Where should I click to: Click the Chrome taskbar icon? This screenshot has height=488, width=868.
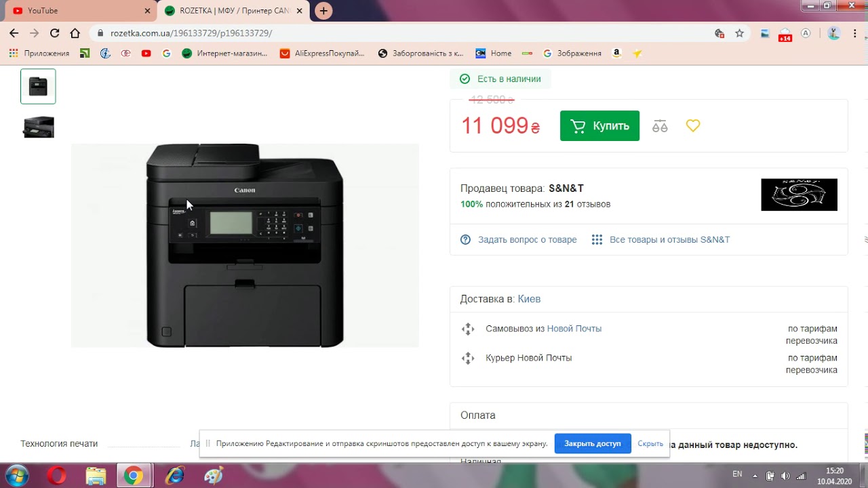[134, 476]
